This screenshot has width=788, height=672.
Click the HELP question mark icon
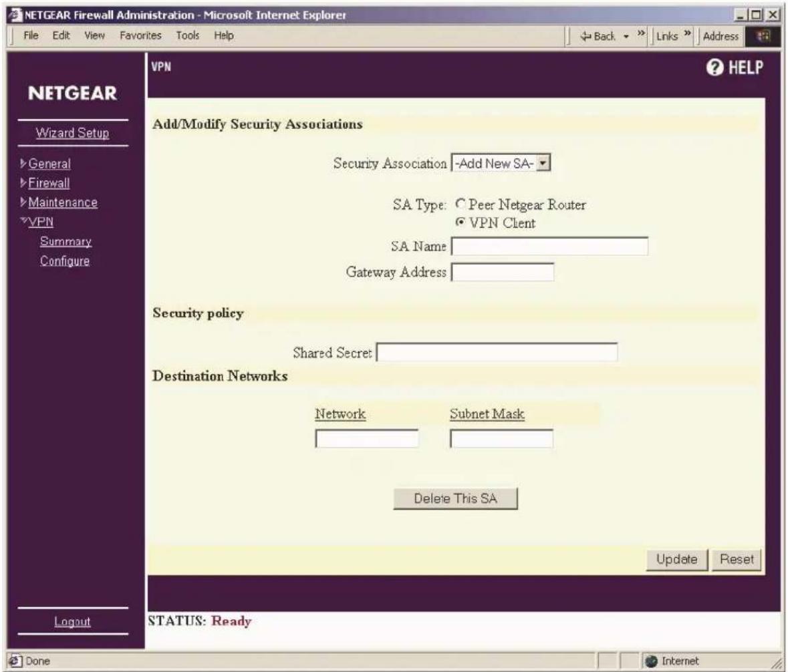coord(714,67)
